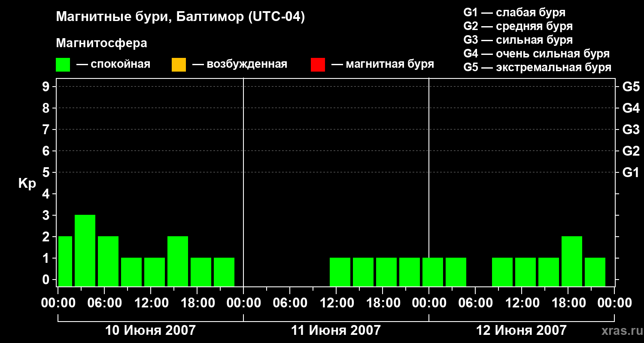Click the '5' value on Kp axis

pos(47,172)
